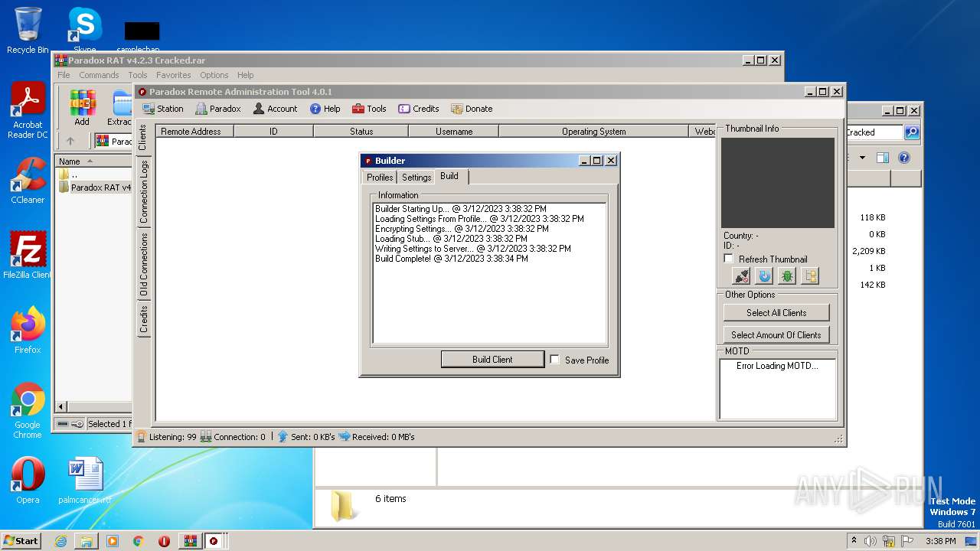The width and height of the screenshot is (980, 551).
Task: Sort by the Operating System column header
Action: tap(593, 132)
